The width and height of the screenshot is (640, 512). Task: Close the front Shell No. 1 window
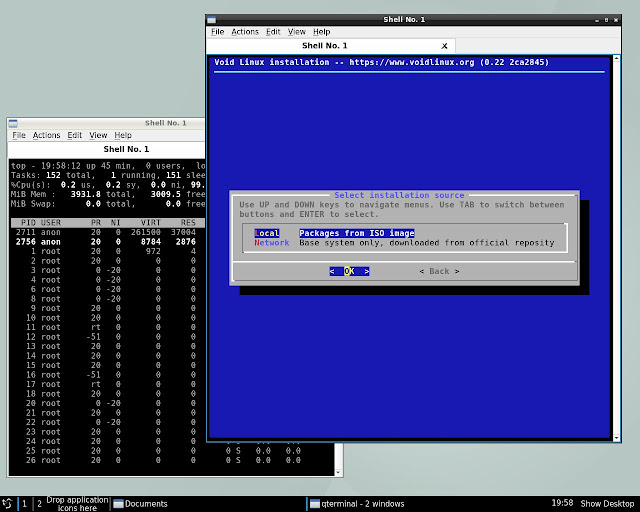point(616,20)
